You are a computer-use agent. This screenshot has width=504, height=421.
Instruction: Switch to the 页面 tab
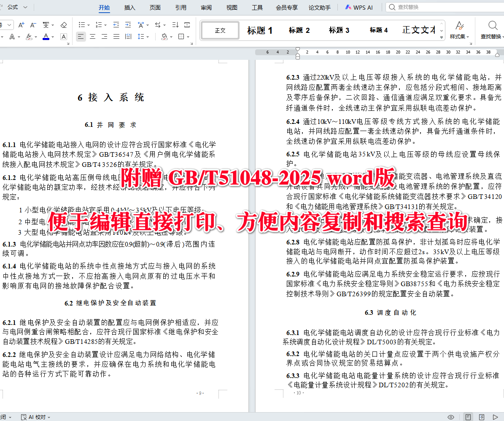(155, 8)
